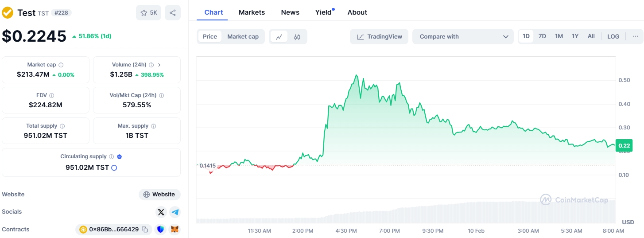Open the X (Twitter) social icon

[161, 212]
